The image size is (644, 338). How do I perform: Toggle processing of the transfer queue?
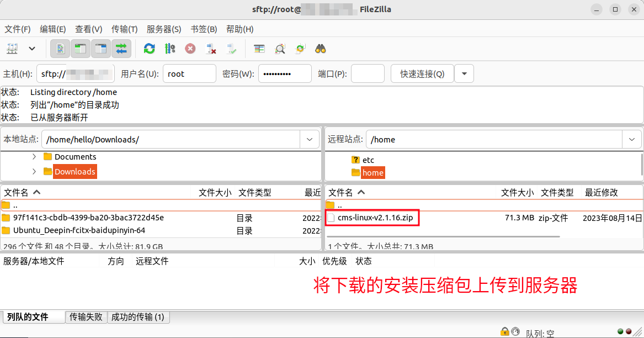point(169,49)
